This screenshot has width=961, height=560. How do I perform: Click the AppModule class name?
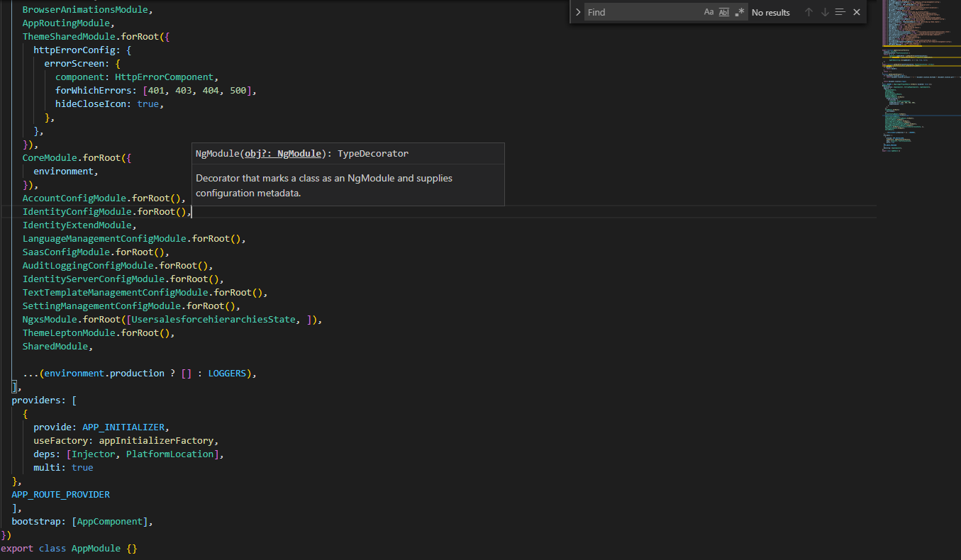[96, 549]
